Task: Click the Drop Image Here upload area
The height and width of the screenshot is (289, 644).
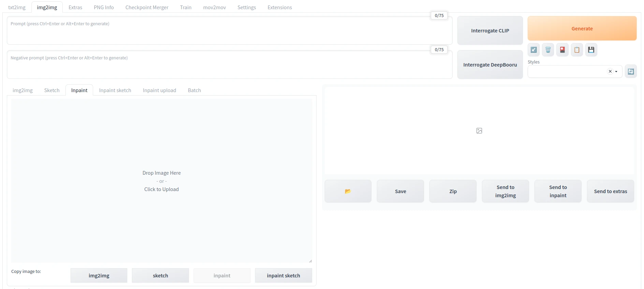Action: pyautogui.click(x=161, y=181)
